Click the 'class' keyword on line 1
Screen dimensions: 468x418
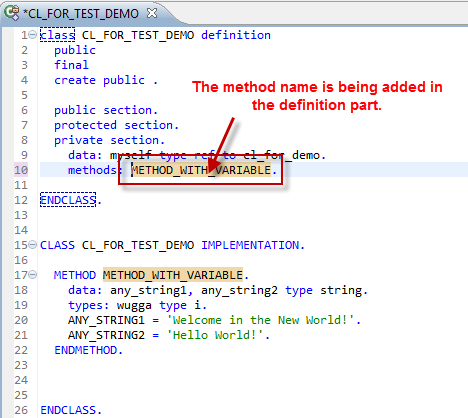(x=57, y=35)
